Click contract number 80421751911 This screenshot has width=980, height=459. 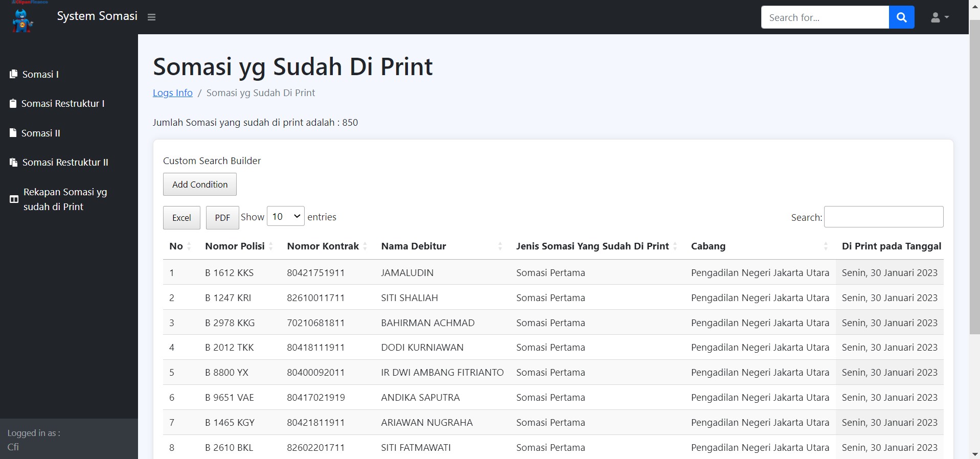point(315,273)
